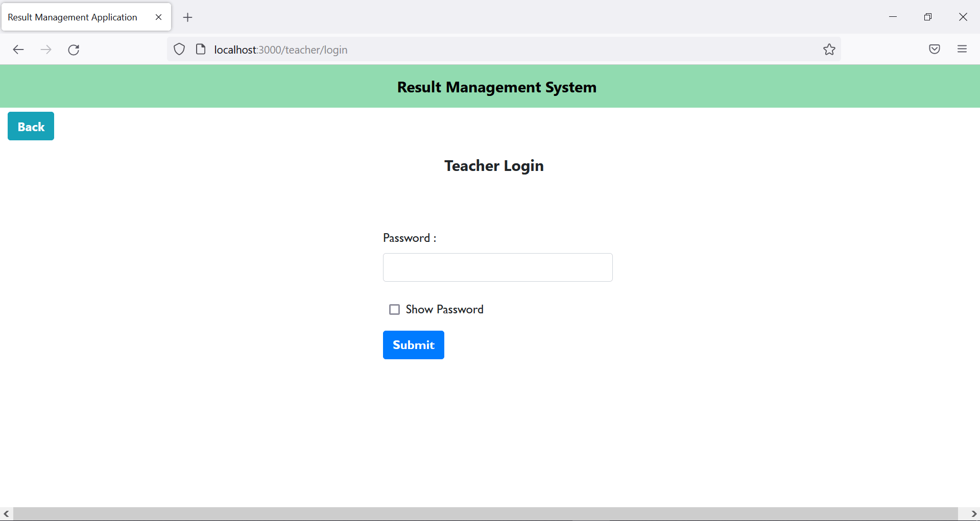Open the browser hamburger menu
The height and width of the screenshot is (521, 980).
[962, 49]
